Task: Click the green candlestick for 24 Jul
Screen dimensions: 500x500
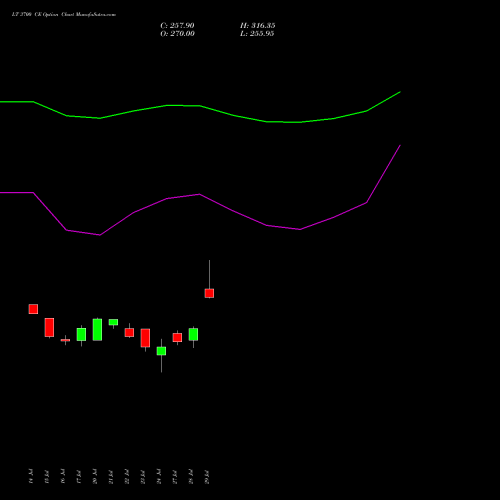Action: (x=161, y=351)
